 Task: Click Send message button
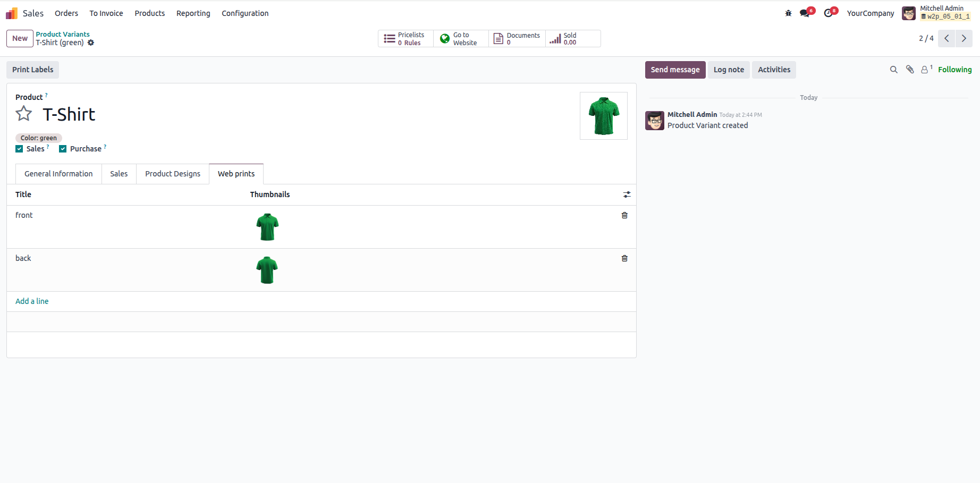coord(675,70)
